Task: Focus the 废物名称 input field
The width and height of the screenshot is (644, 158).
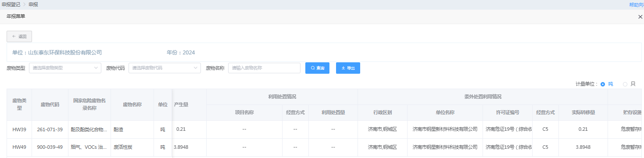Action: click(264, 68)
